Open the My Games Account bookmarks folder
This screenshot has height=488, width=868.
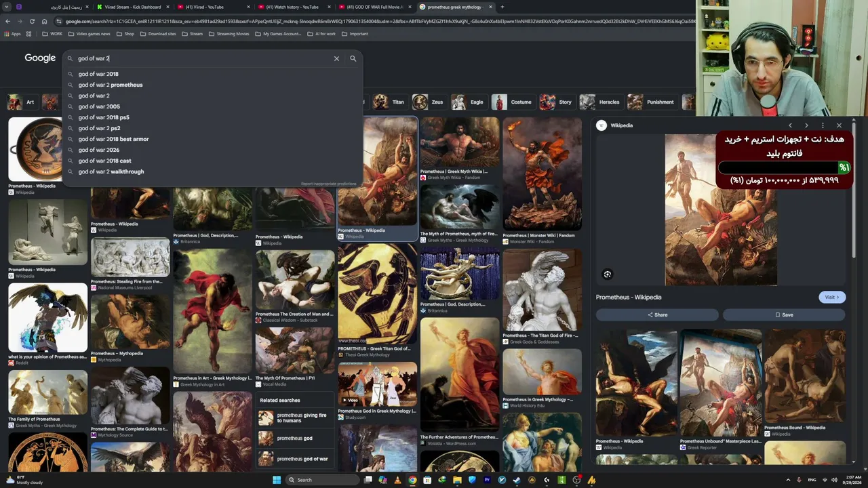(x=278, y=34)
